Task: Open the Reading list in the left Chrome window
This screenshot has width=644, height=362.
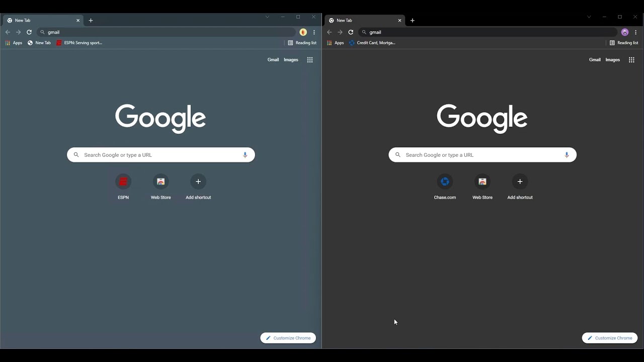Action: coord(302,43)
